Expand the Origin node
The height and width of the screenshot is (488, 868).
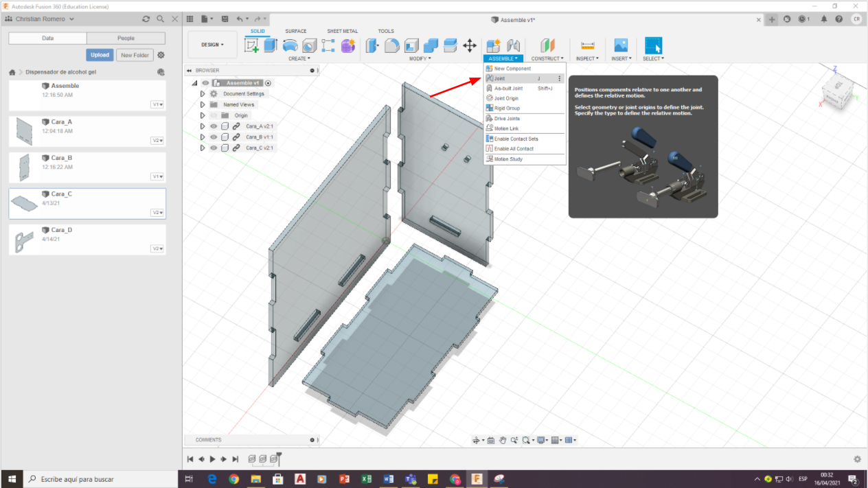(x=203, y=115)
